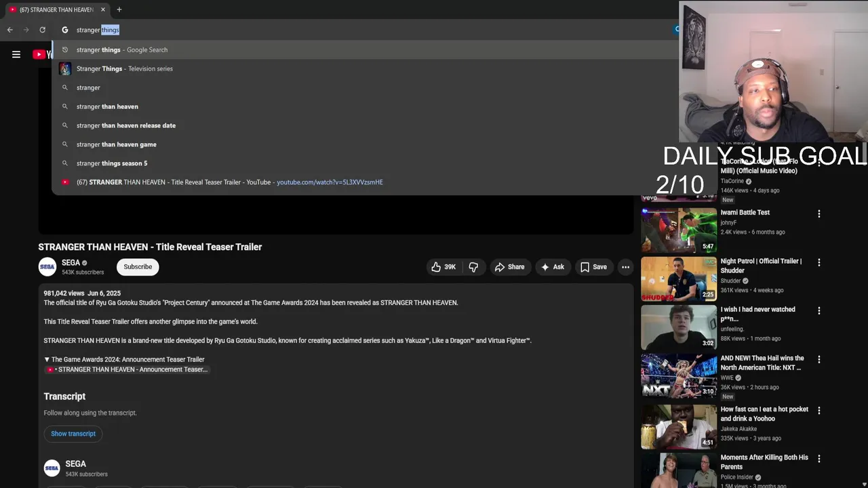Image resolution: width=868 pixels, height=488 pixels.
Task: Choose the 'stranger' suggestion
Action: [366, 87]
